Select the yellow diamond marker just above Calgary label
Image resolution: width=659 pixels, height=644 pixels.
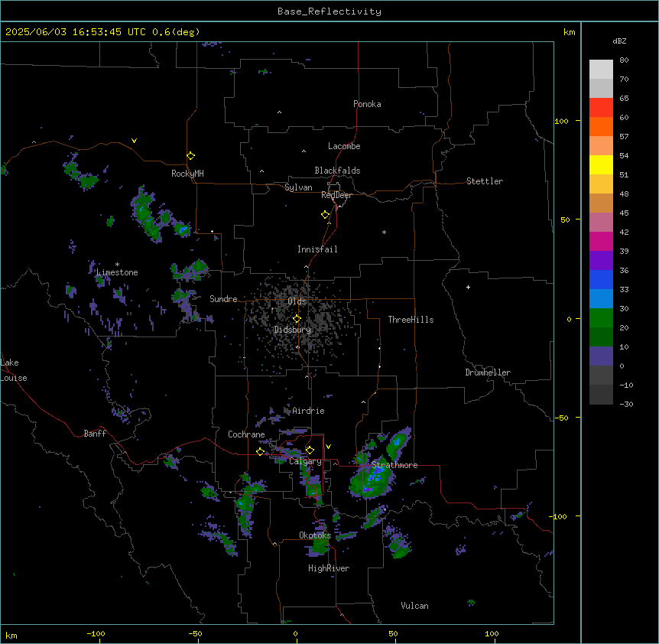click(310, 450)
